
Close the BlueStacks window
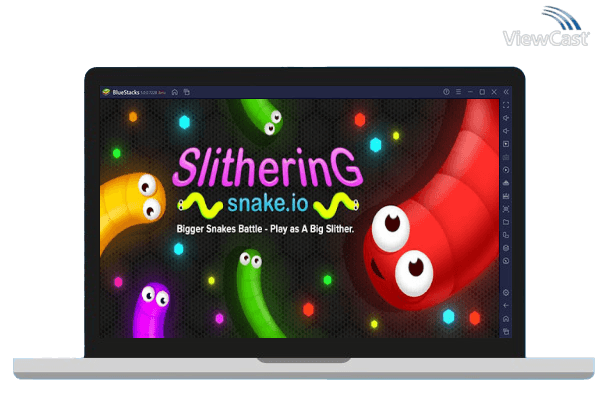click(494, 92)
